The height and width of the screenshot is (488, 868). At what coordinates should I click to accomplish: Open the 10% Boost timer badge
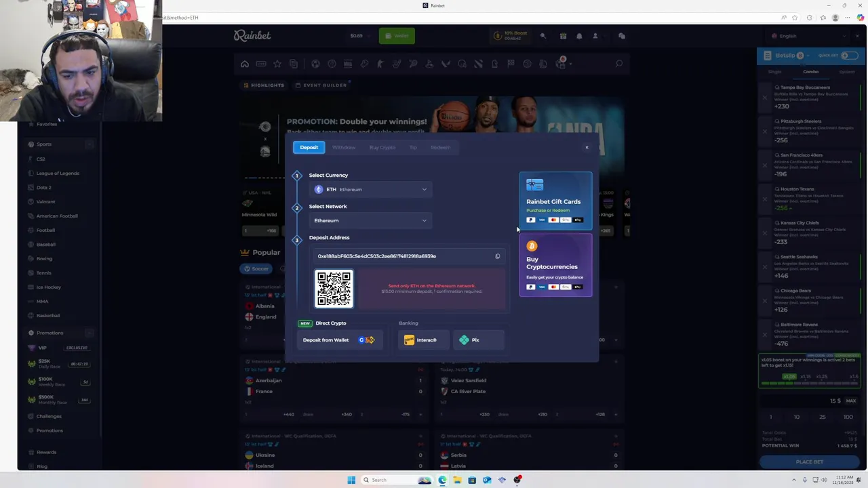click(x=510, y=36)
